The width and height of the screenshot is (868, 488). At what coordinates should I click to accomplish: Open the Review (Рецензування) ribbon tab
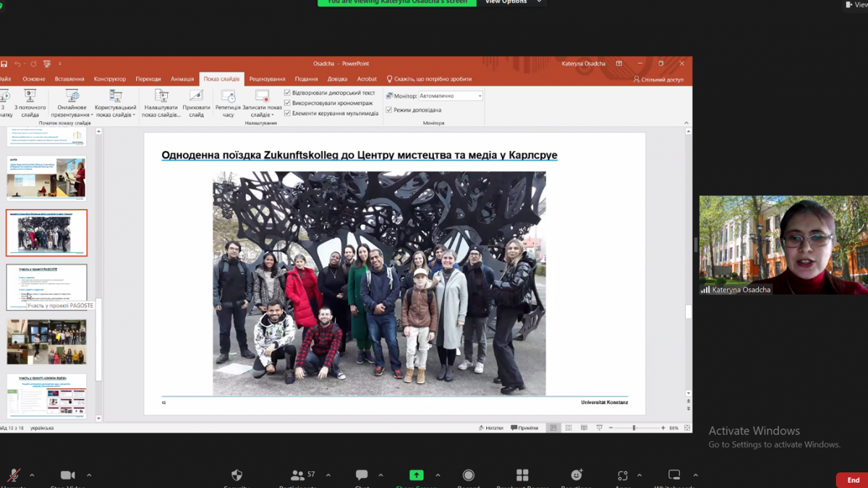(267, 79)
